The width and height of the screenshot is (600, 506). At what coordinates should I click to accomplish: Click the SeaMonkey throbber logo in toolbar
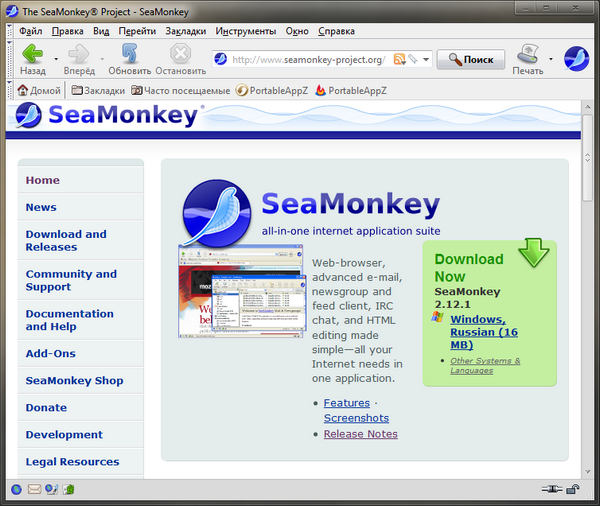(577, 59)
